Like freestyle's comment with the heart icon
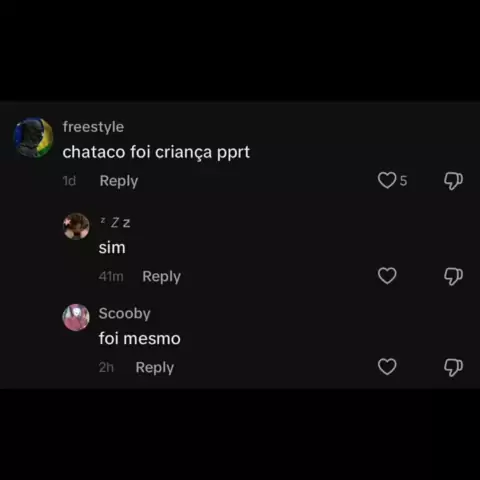Screen dimensions: 480x480 point(387,180)
